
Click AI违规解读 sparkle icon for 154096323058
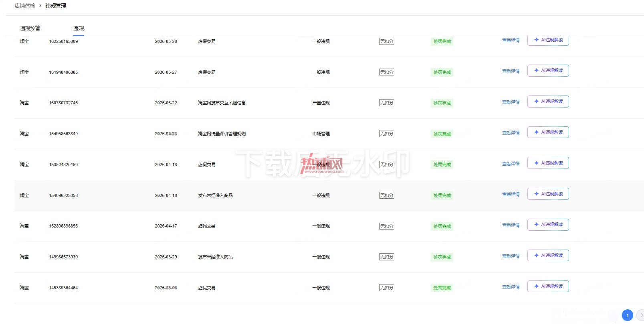[536, 194]
